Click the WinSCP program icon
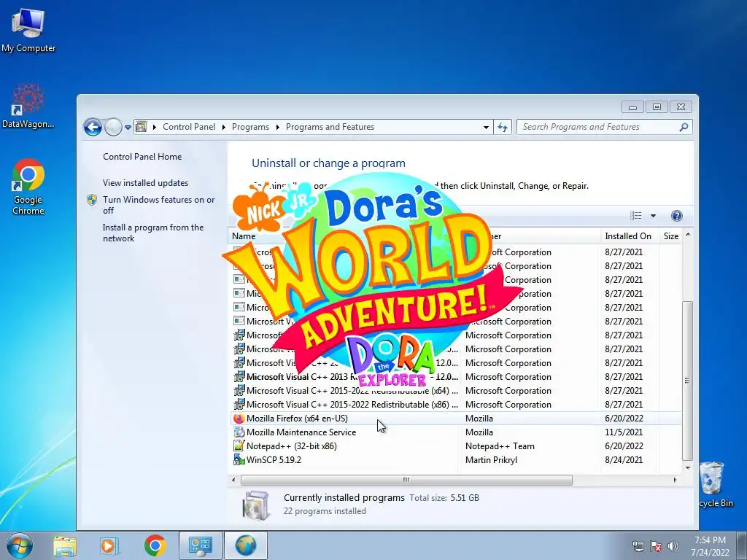The height and width of the screenshot is (560, 747). coord(239,460)
